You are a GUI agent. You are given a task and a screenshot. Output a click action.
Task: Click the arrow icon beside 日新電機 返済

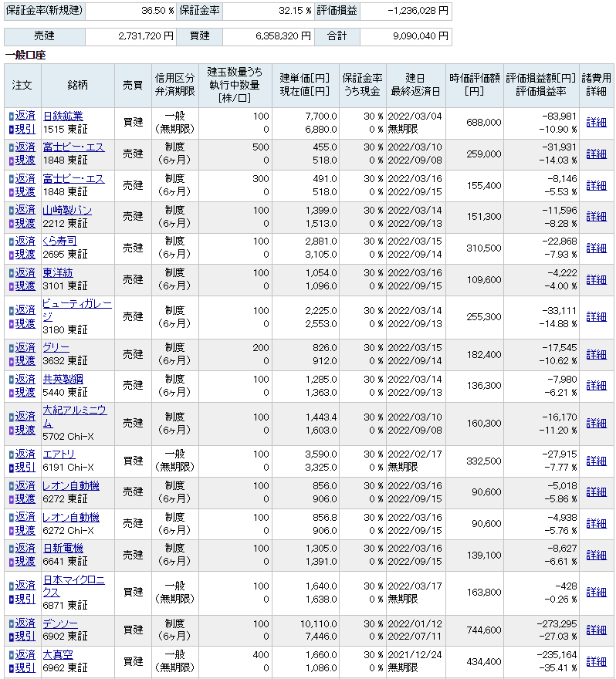point(11,549)
